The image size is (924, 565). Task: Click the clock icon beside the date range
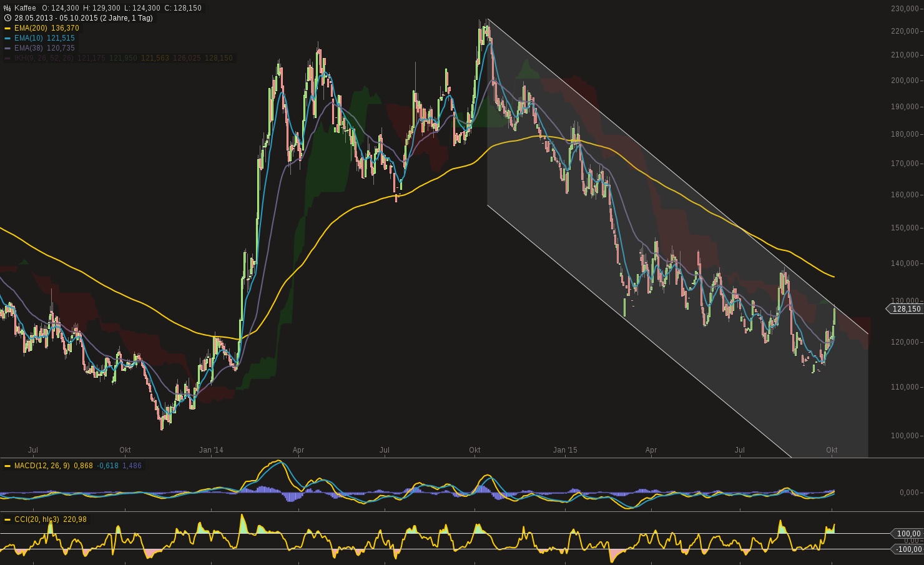pos(7,18)
